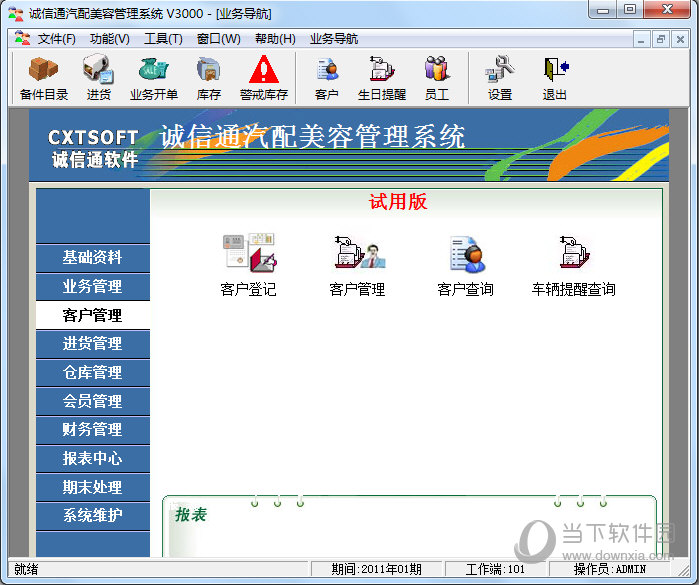The image size is (699, 585).
Task: Click the 试用版 label
Action: click(398, 202)
